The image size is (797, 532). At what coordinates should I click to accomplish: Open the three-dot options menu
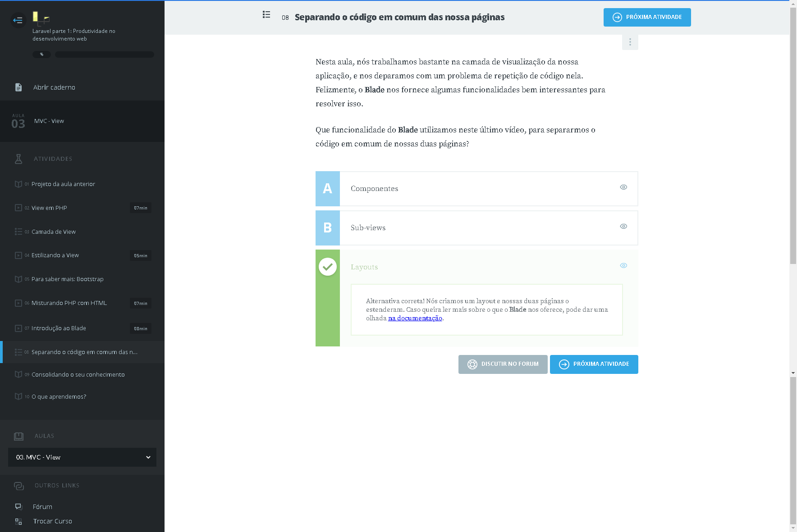tap(630, 42)
